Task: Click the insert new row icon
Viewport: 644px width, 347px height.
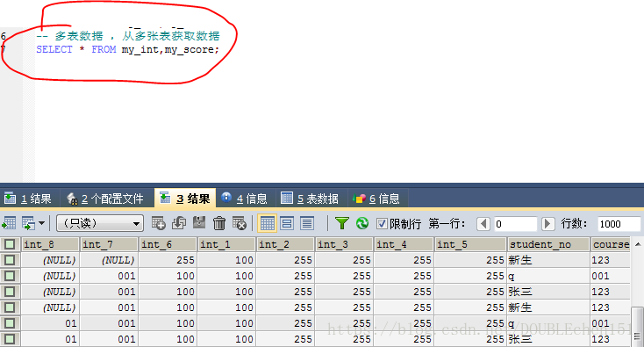Action: click(159, 223)
